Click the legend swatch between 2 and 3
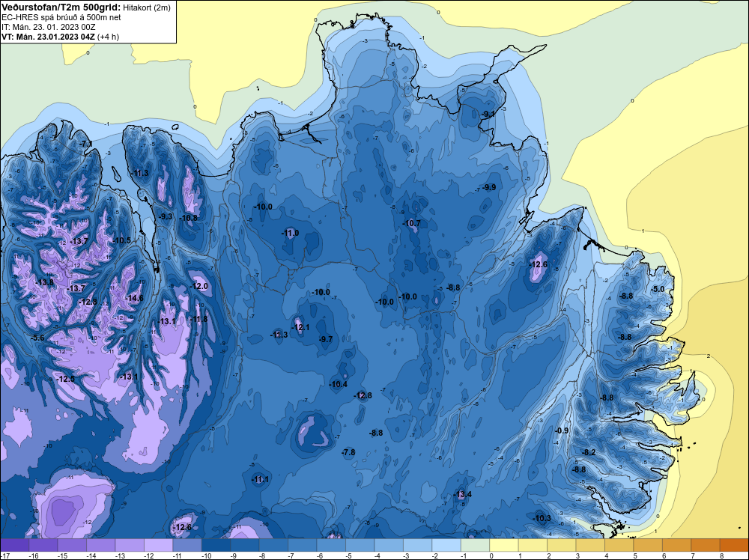This screenshot has width=749, height=560. coord(561,545)
